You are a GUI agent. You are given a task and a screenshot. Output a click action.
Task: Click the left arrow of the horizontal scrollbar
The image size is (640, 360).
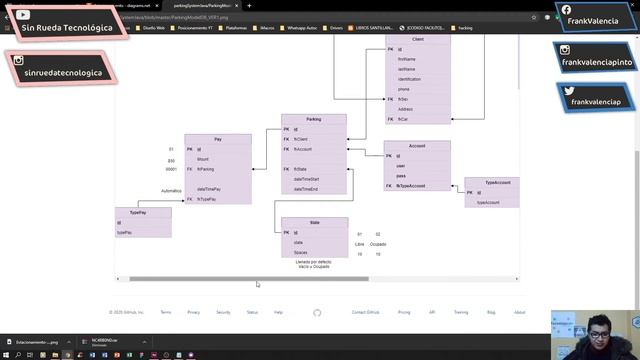118,279
